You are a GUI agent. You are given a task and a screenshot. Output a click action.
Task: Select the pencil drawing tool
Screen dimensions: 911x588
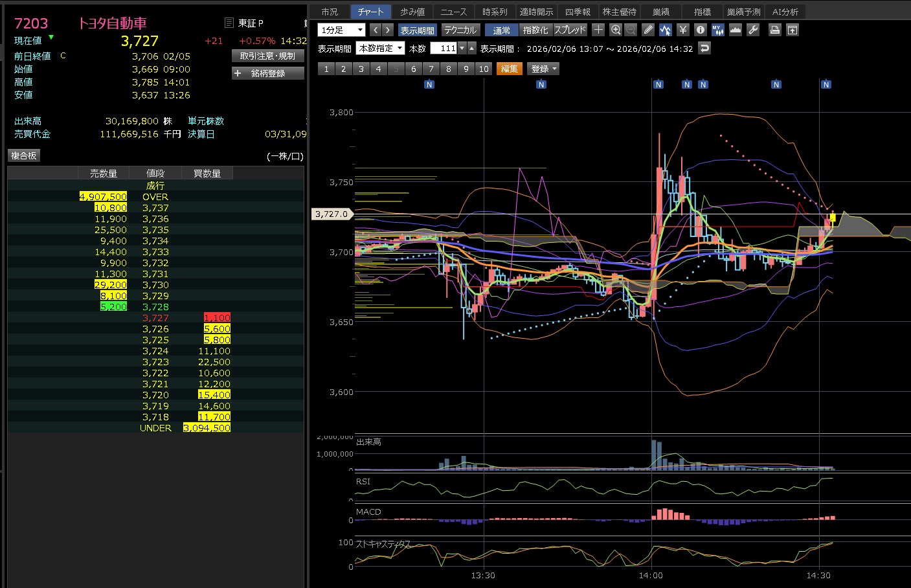pos(648,30)
